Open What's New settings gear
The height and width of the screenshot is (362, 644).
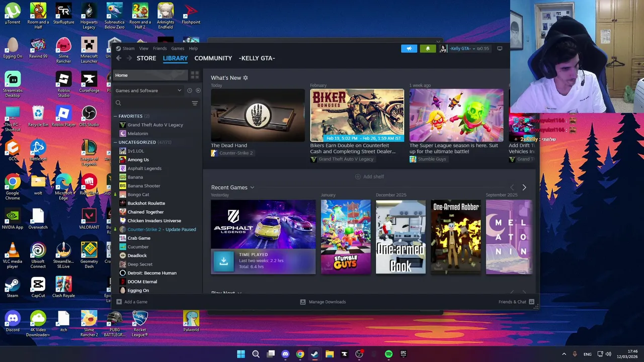(246, 78)
